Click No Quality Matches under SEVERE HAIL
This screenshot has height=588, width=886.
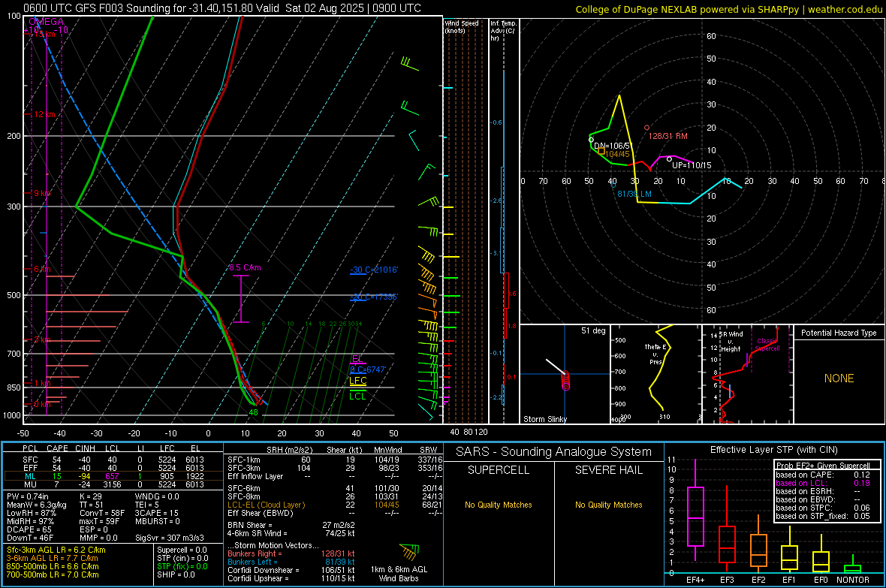click(x=608, y=505)
